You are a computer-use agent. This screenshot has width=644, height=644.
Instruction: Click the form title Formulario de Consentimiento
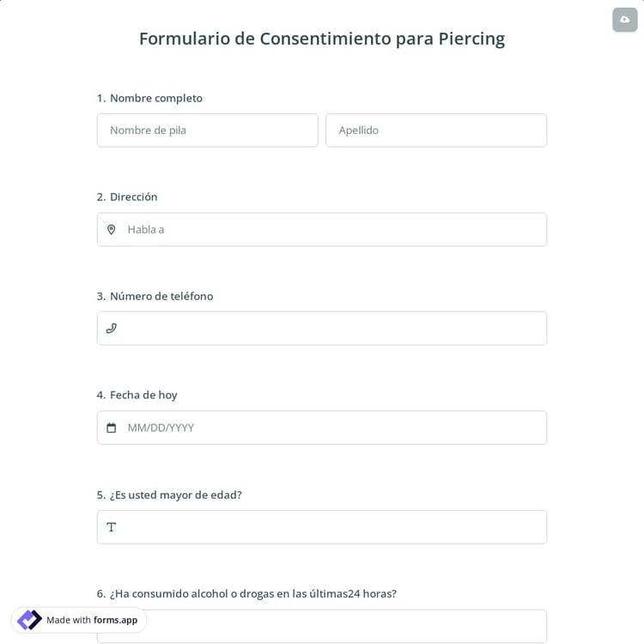[322, 39]
